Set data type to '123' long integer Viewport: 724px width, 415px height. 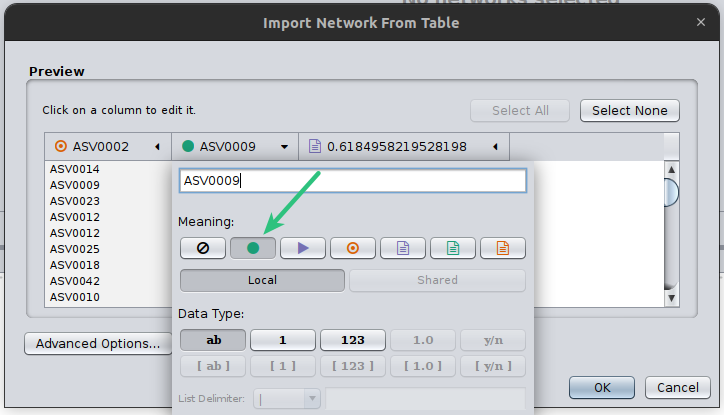(353, 340)
